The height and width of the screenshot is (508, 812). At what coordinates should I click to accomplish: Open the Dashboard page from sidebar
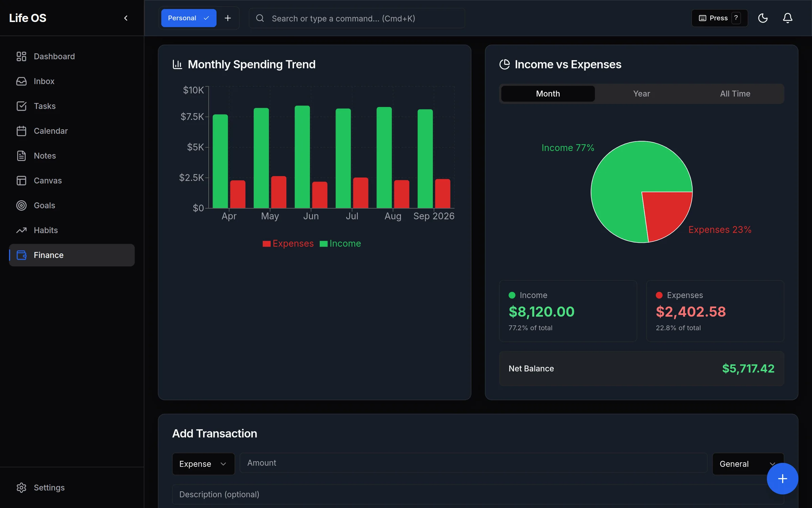point(72,56)
